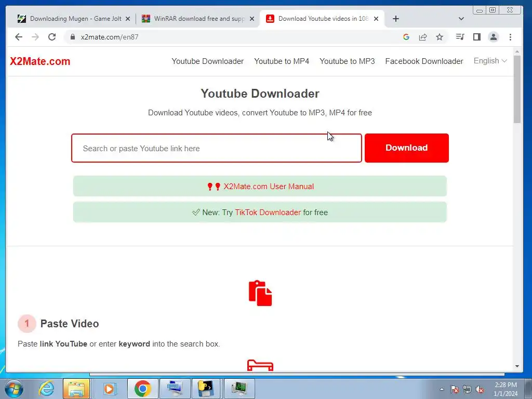Select the Download Youtube videos tab
The width and height of the screenshot is (532, 399).
coord(322,19)
